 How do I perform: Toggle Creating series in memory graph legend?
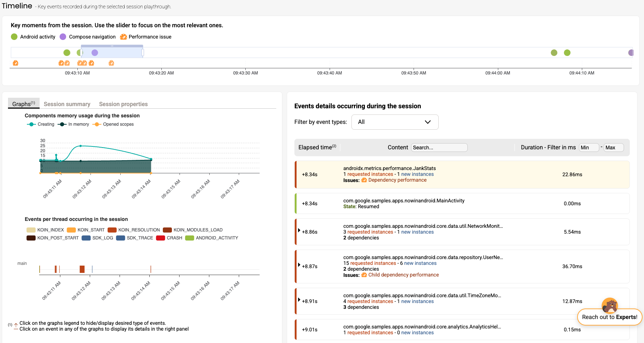(x=41, y=124)
